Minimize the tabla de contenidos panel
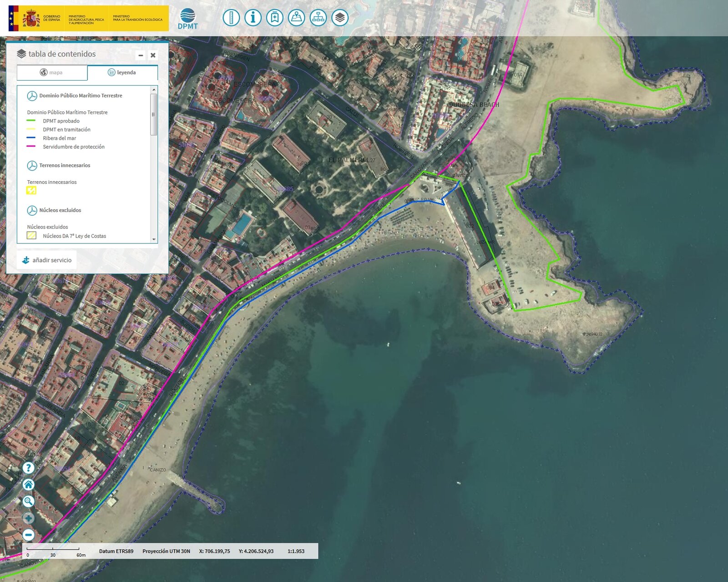728x582 pixels. 141,55
